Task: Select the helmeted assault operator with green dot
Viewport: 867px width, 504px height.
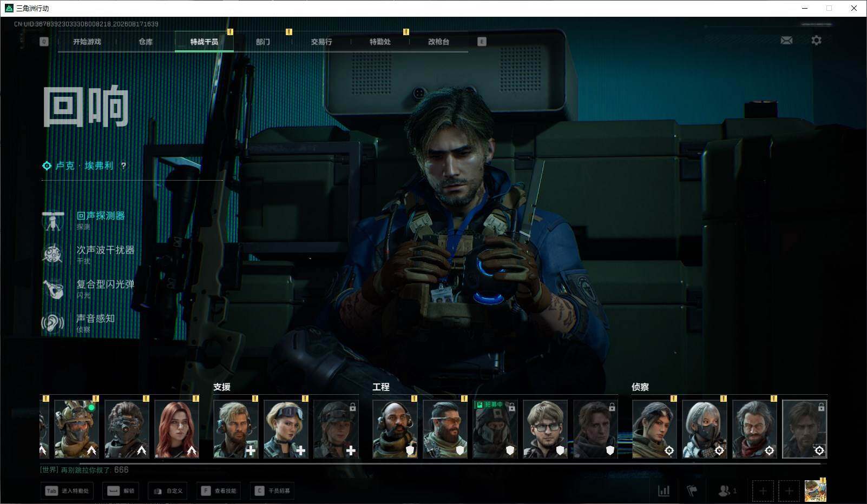Action: 76,429
